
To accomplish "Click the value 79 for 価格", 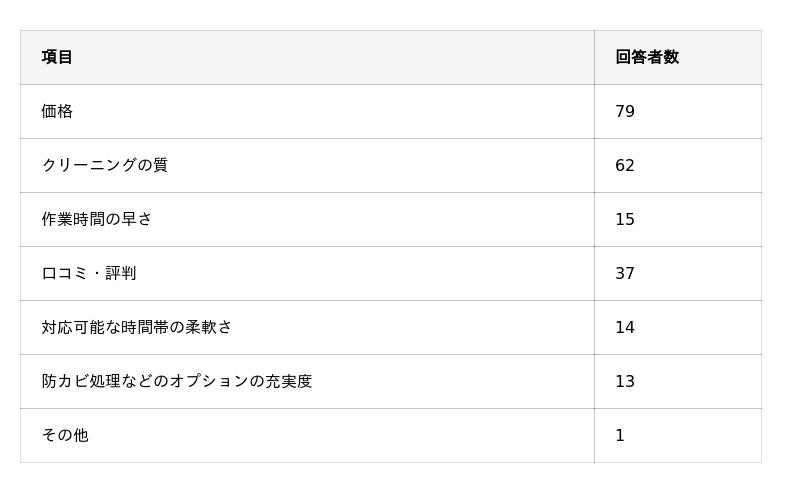I will pos(625,111).
